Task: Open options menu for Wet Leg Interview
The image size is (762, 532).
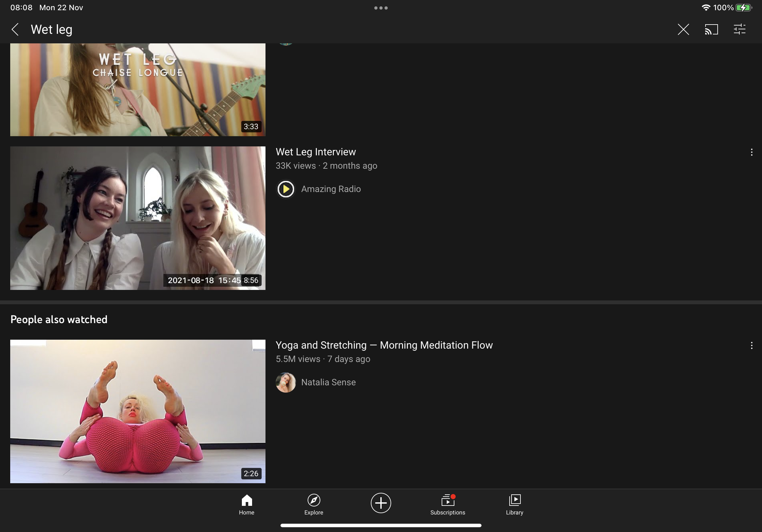Action: click(751, 152)
